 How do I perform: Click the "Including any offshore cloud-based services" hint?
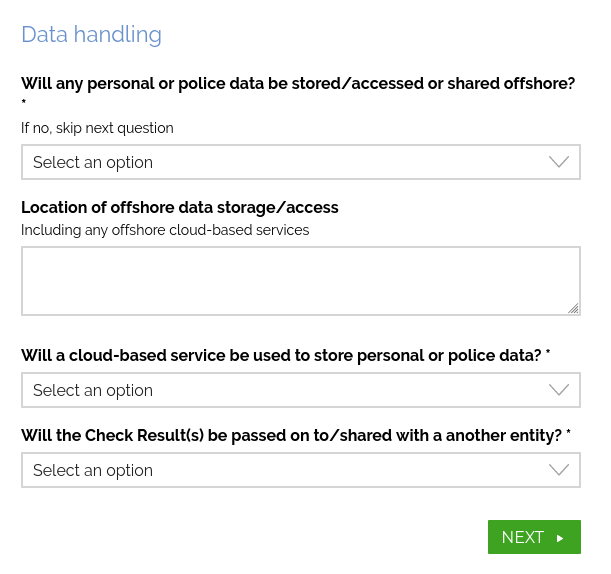click(x=165, y=230)
